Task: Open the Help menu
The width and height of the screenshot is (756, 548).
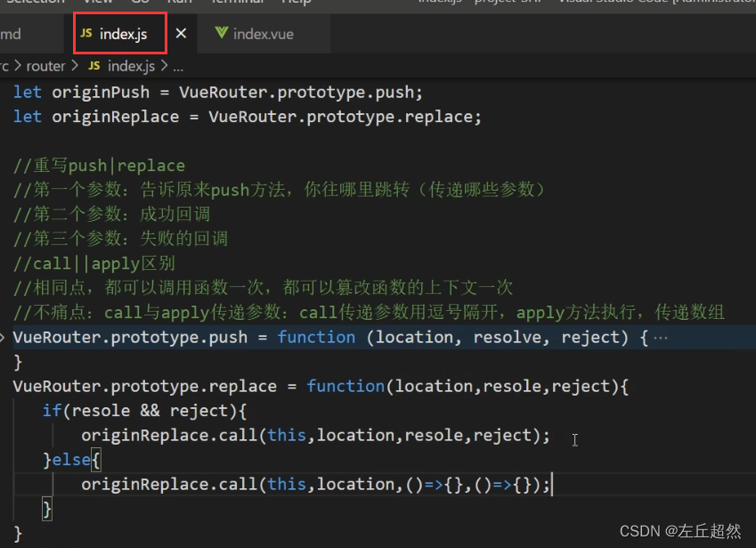Action: pyautogui.click(x=296, y=2)
